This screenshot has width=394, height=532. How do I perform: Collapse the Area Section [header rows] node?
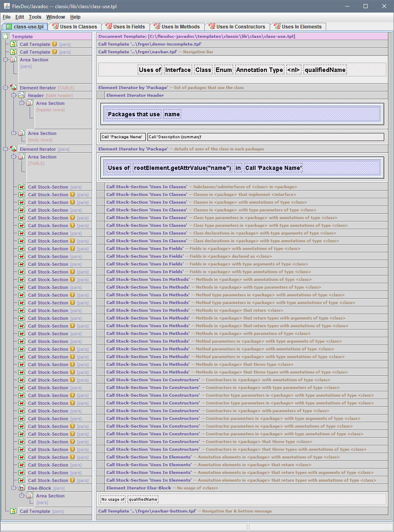[22, 103]
